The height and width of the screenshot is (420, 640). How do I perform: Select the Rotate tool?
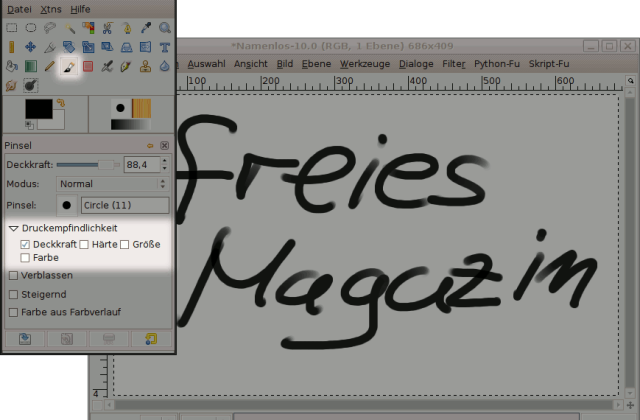69,47
